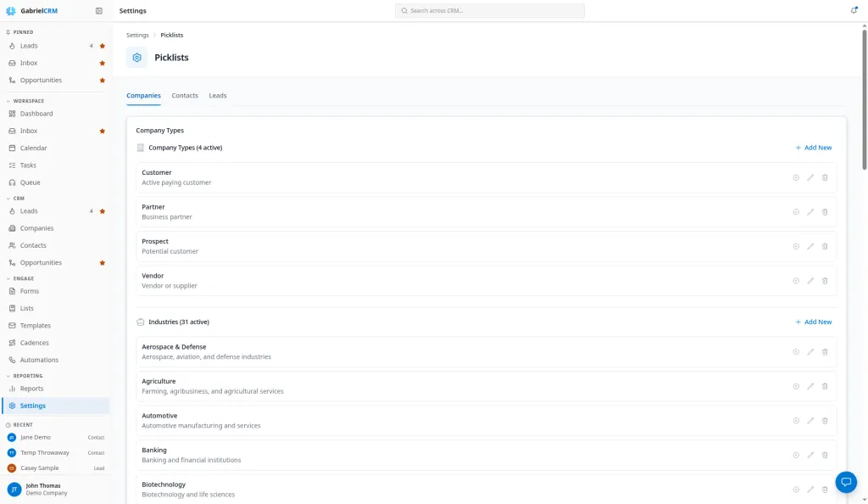Screen dimensions: 868x504
Task: Open Contacts under the CRM section
Action: pyautogui.click(x=55, y=245)
